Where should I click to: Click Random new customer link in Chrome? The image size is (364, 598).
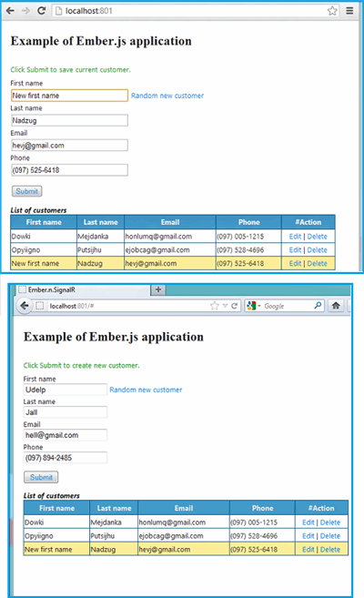[x=167, y=96]
